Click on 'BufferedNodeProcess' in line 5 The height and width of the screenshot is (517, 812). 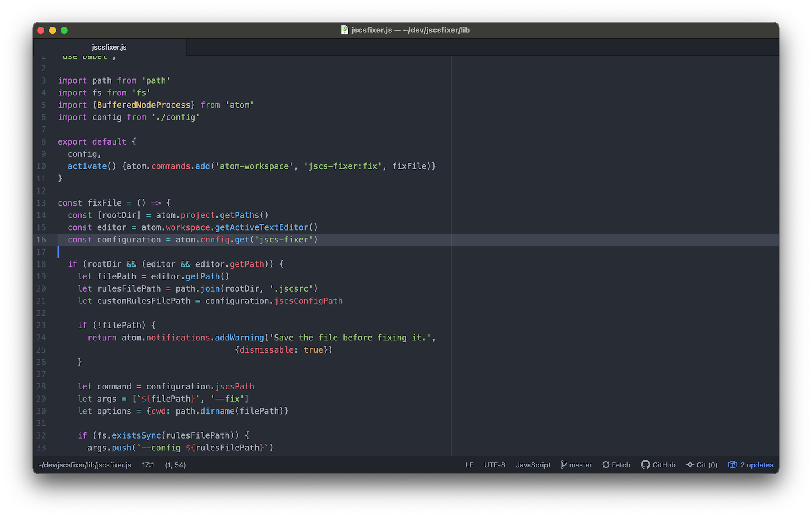144,105
